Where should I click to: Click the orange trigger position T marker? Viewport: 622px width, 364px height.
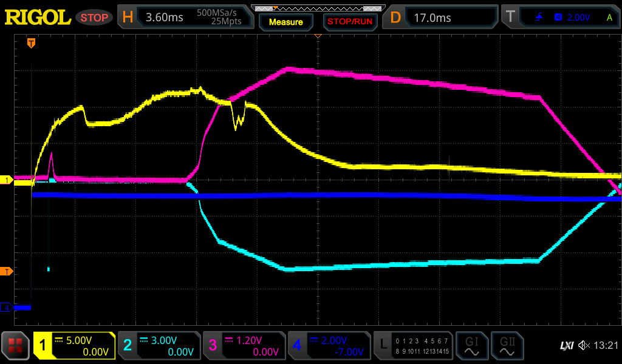coord(31,43)
